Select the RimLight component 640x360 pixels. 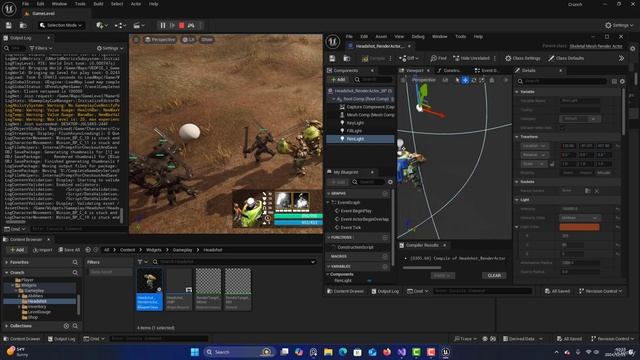point(355,139)
